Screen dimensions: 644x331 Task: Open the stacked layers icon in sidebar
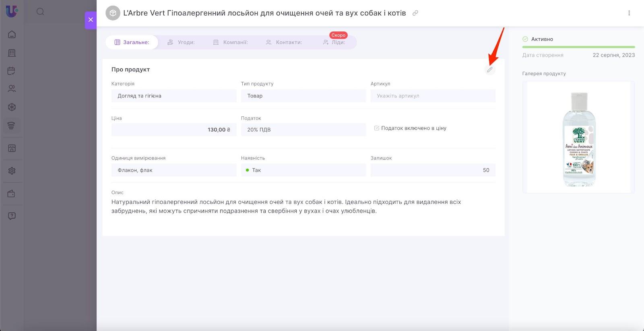[11, 126]
